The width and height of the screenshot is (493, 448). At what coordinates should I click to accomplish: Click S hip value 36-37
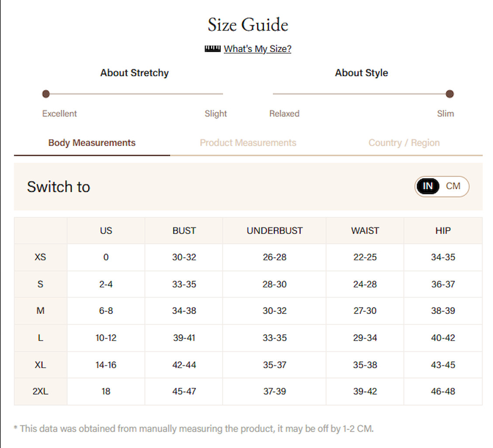coord(443,284)
